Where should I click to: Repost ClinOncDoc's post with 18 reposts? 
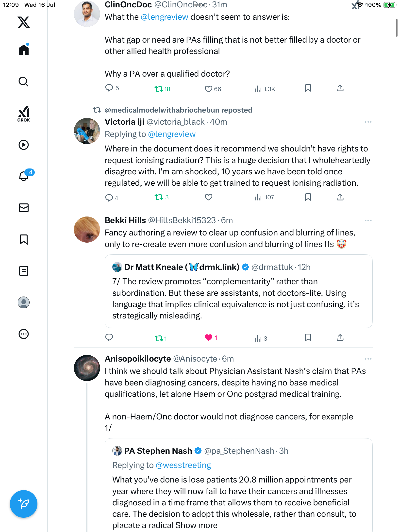[162, 89]
